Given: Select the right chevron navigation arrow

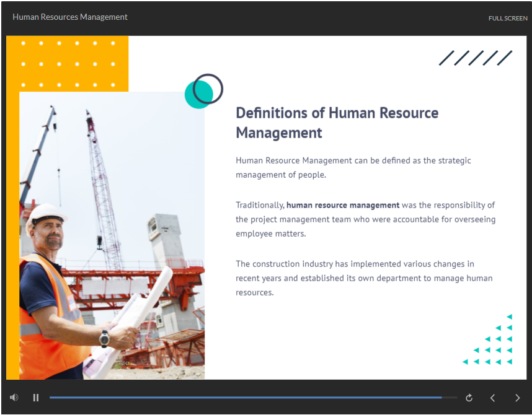Looking at the screenshot, I should click(x=517, y=398).
